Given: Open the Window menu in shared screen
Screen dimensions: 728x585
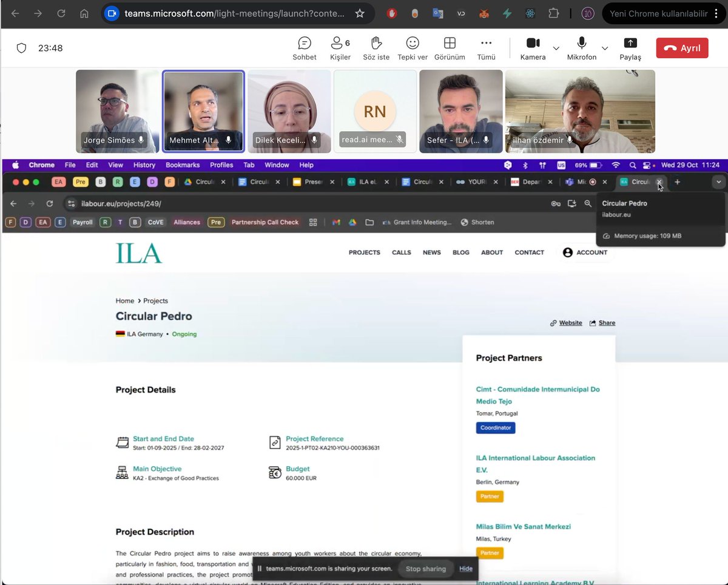Looking at the screenshot, I should click(x=277, y=165).
